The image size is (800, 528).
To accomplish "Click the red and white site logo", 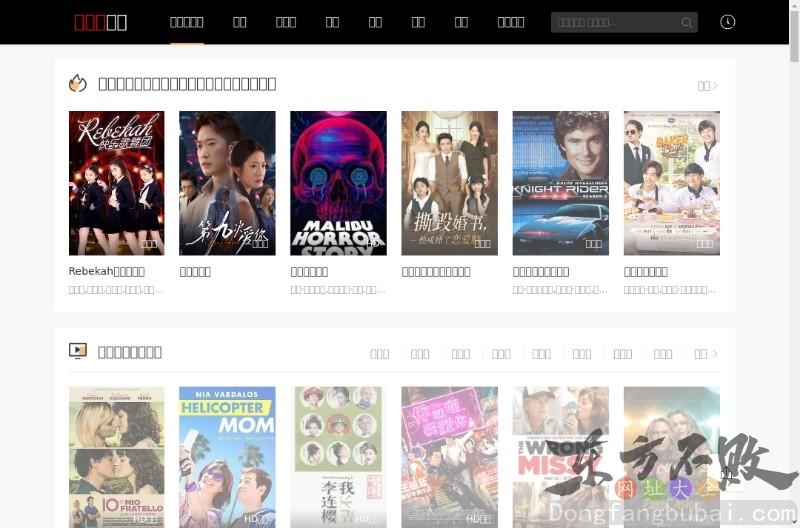I will [x=100, y=22].
